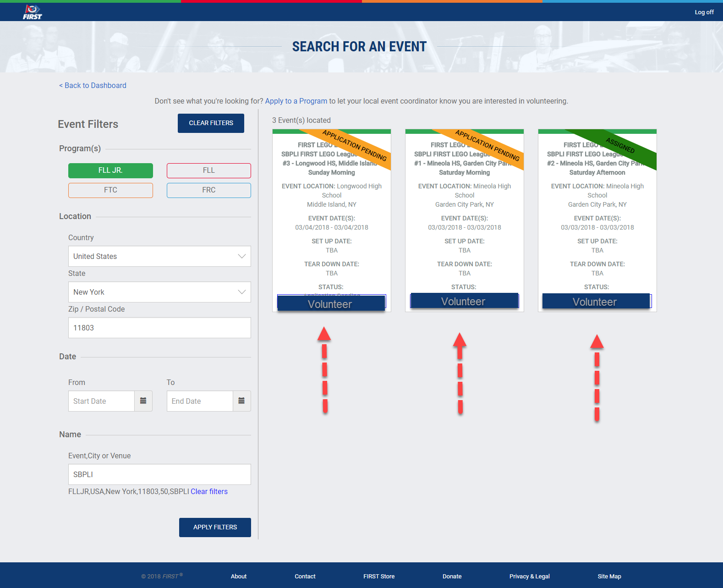723x588 pixels.
Task: Toggle the FLL program filter
Action: point(209,170)
